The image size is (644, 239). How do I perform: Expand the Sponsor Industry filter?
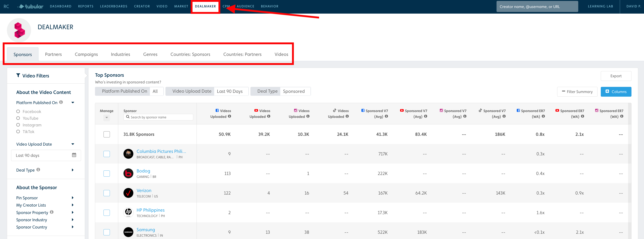pyautogui.click(x=72, y=220)
